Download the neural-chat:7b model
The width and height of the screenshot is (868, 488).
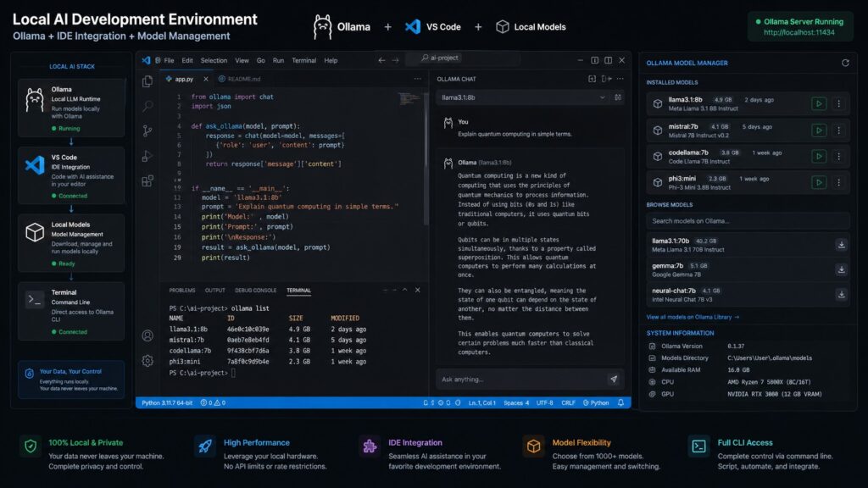[x=842, y=294]
